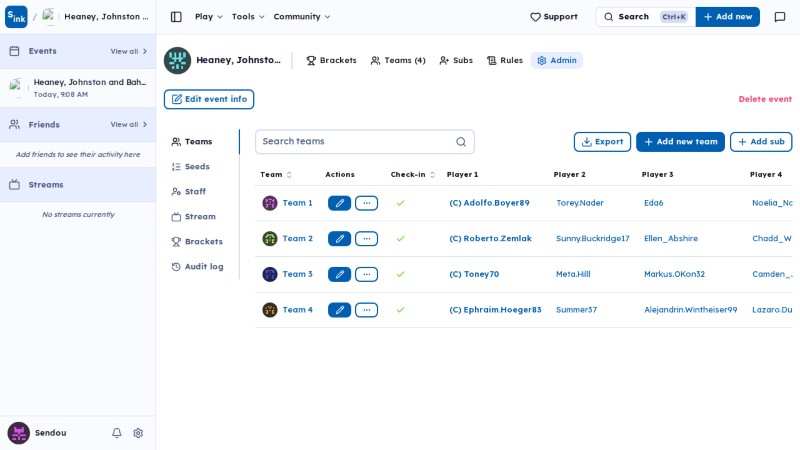Viewport: 800px width, 450px height.
Task: Click Team 1 avatar icon
Action: (269, 203)
